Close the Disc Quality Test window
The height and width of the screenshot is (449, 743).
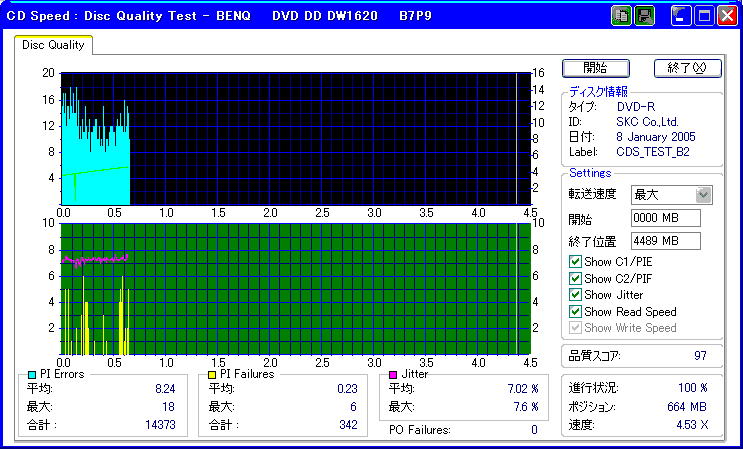pyautogui.click(x=727, y=16)
